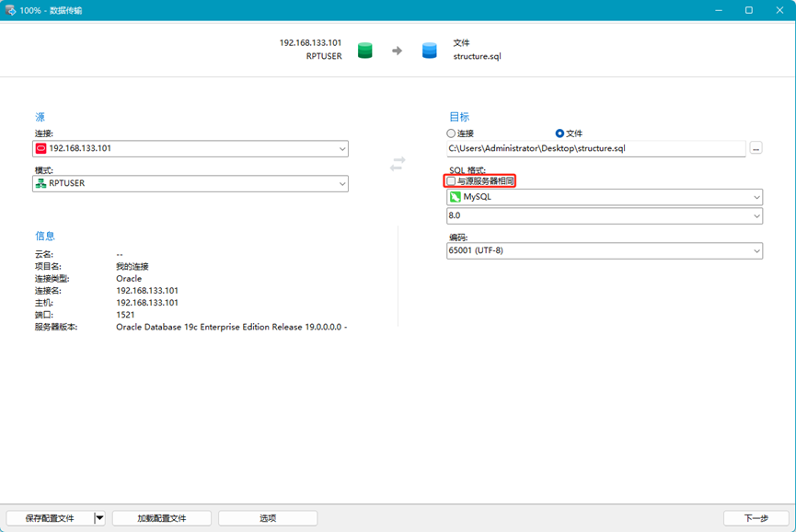Viewport: 796px width, 532px height.
Task: Minimize the 数据传输 window
Action: point(719,10)
